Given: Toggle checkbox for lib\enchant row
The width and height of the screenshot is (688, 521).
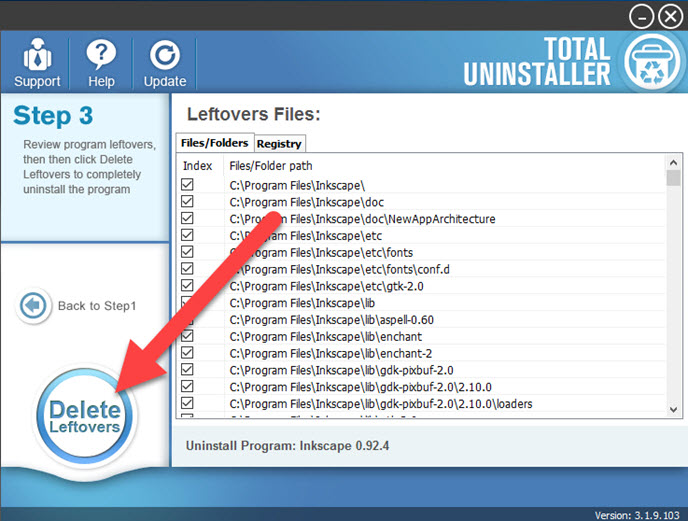Looking at the screenshot, I should click(x=187, y=336).
